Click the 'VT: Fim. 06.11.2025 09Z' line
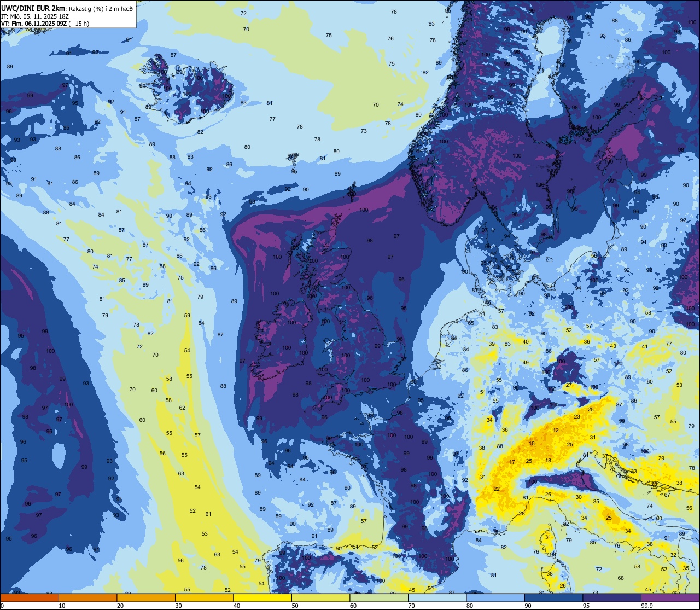 click(x=34, y=24)
